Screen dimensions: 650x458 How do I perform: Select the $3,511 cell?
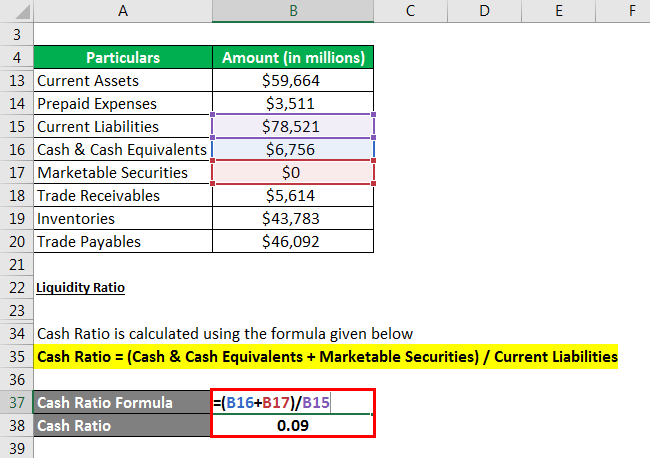pos(293,103)
